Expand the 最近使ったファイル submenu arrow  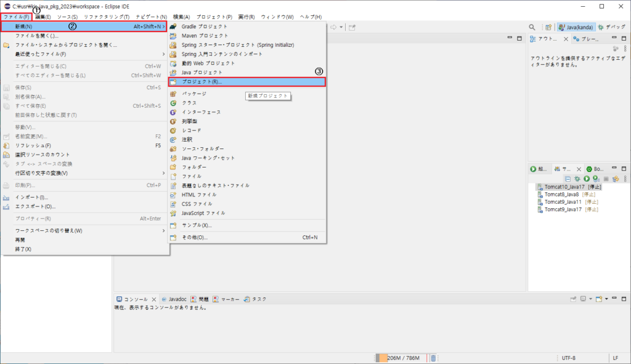click(163, 54)
